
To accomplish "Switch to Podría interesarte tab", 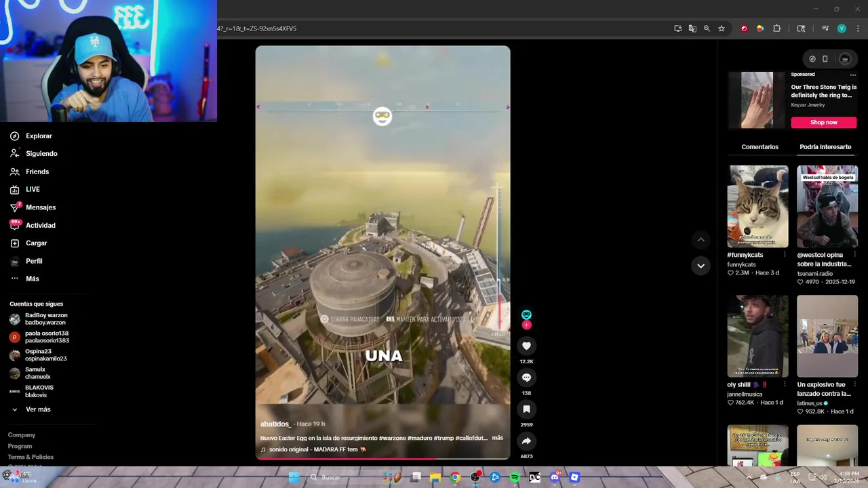I will tap(825, 147).
